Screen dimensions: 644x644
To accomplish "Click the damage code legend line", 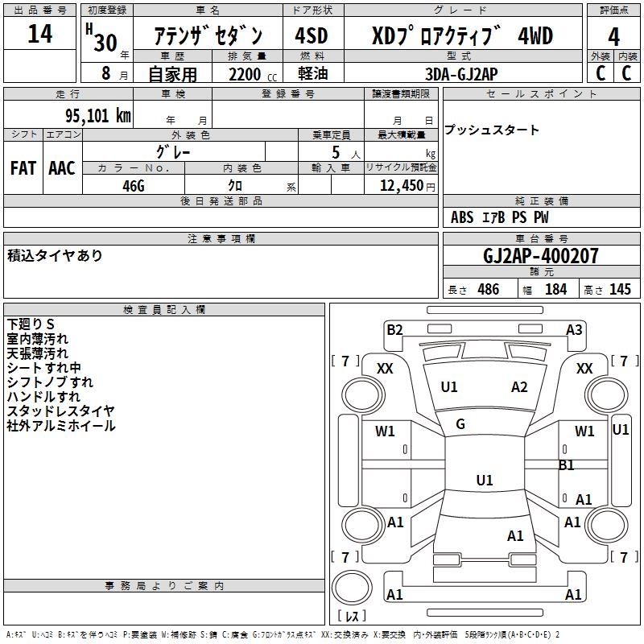I will 283,635.
